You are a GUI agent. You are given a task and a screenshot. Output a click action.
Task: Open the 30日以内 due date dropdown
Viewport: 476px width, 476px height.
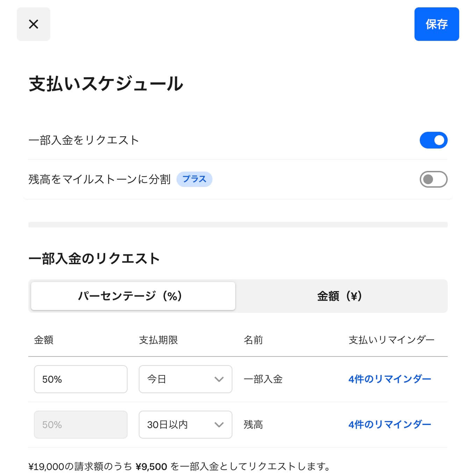(186, 425)
